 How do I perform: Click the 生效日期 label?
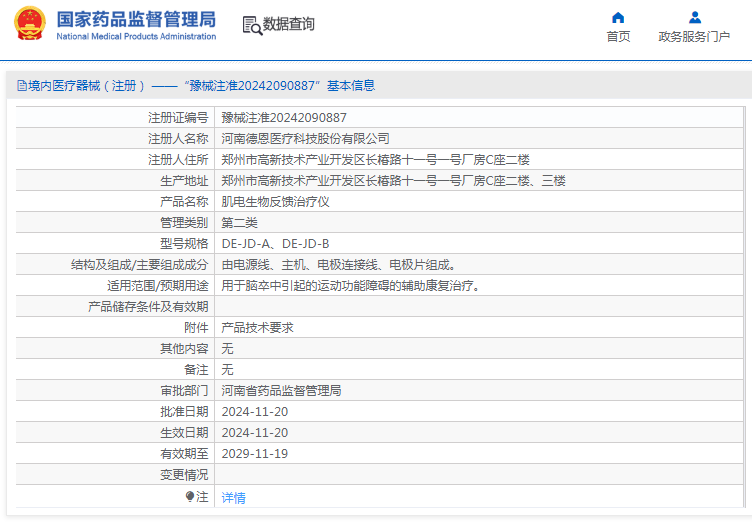pyautogui.click(x=184, y=433)
